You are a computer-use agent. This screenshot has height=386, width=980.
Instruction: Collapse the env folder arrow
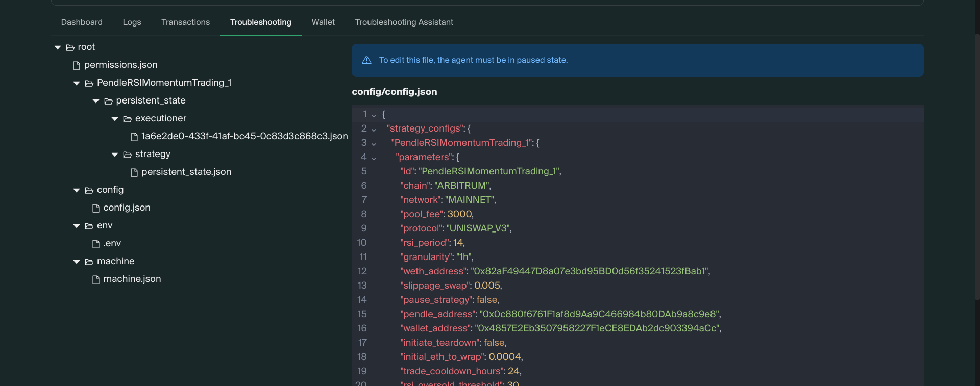point(77,226)
